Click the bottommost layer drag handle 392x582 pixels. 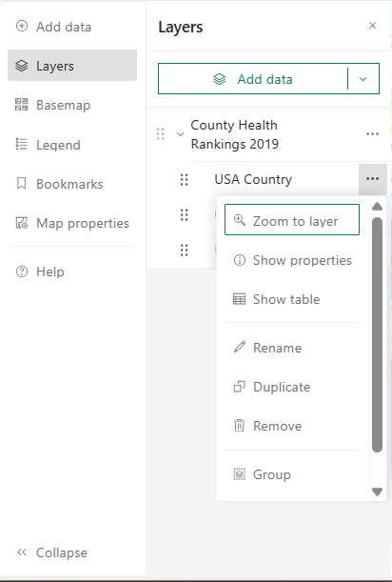pyautogui.click(x=184, y=251)
